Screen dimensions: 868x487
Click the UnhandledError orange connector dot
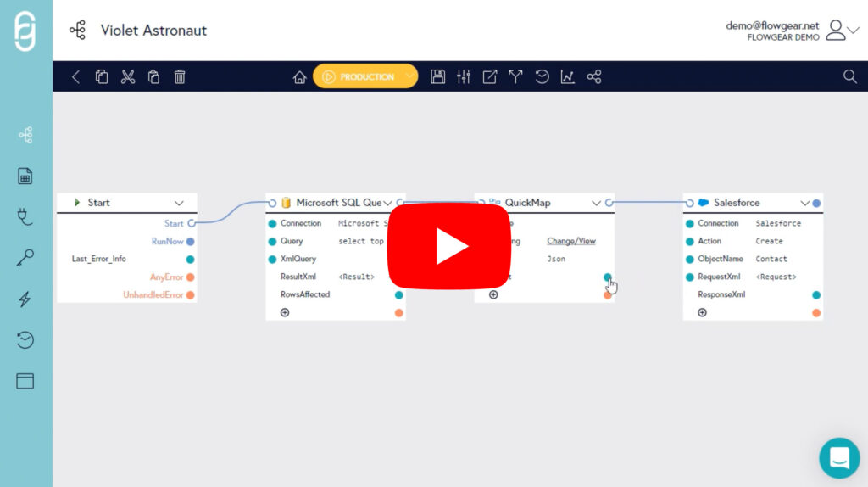click(x=191, y=294)
